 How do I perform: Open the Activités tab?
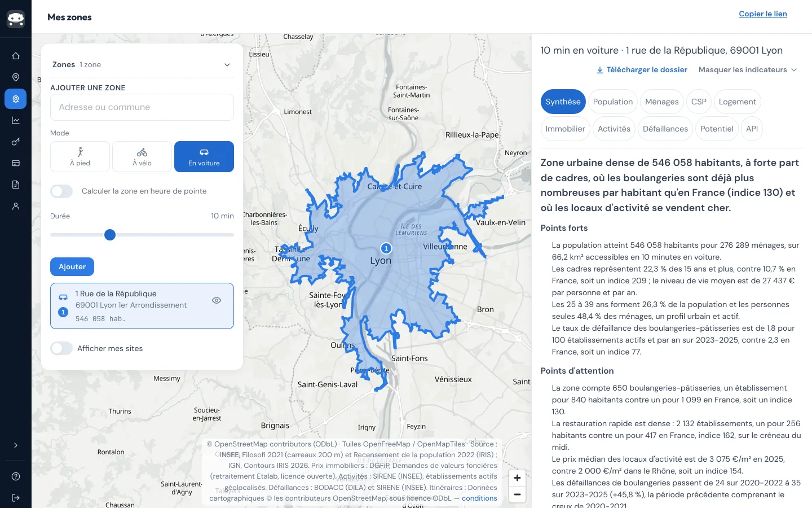coord(614,129)
